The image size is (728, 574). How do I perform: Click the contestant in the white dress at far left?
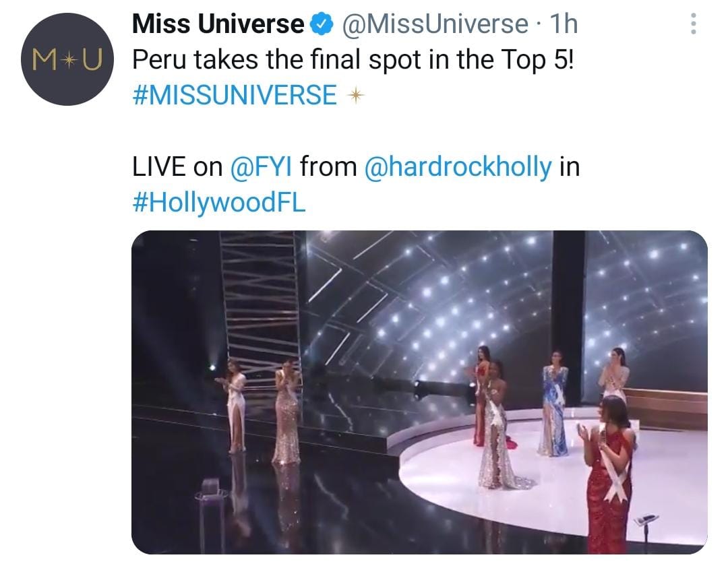[x=235, y=410]
